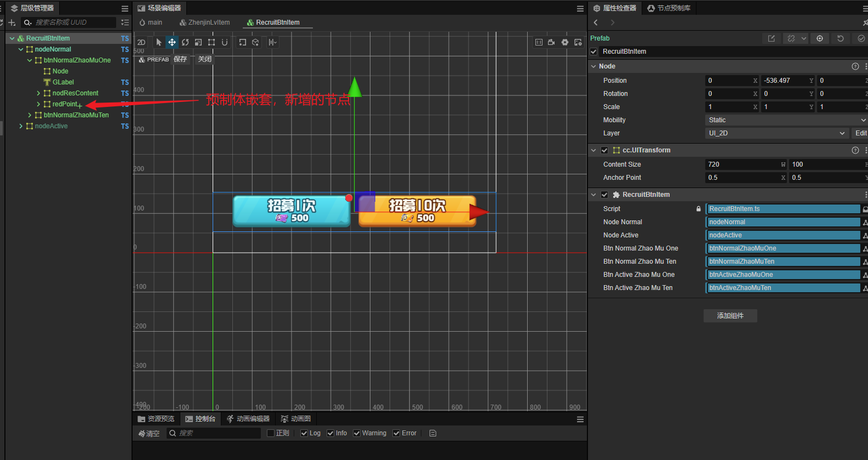Expand the nodeActive tree node
Screen dimensions: 868x460
coord(21,126)
